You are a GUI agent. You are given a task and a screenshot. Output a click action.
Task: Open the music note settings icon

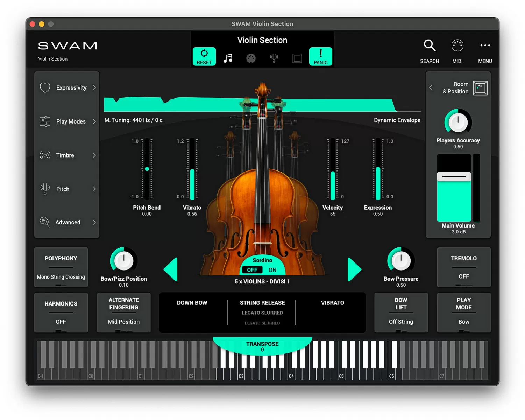point(228,57)
